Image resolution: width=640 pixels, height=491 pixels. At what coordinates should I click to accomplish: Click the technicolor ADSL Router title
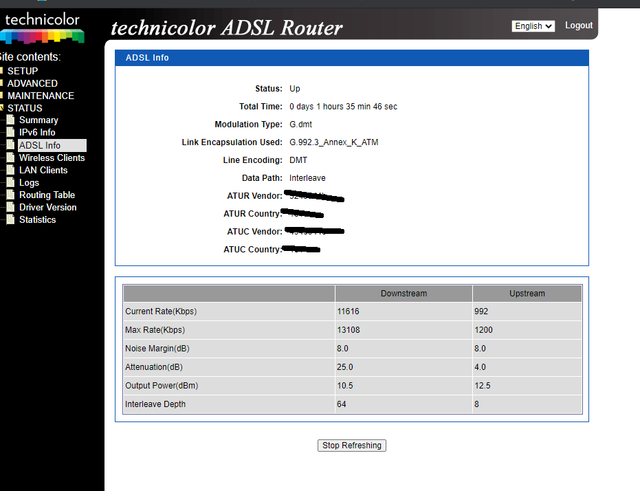tap(227, 28)
